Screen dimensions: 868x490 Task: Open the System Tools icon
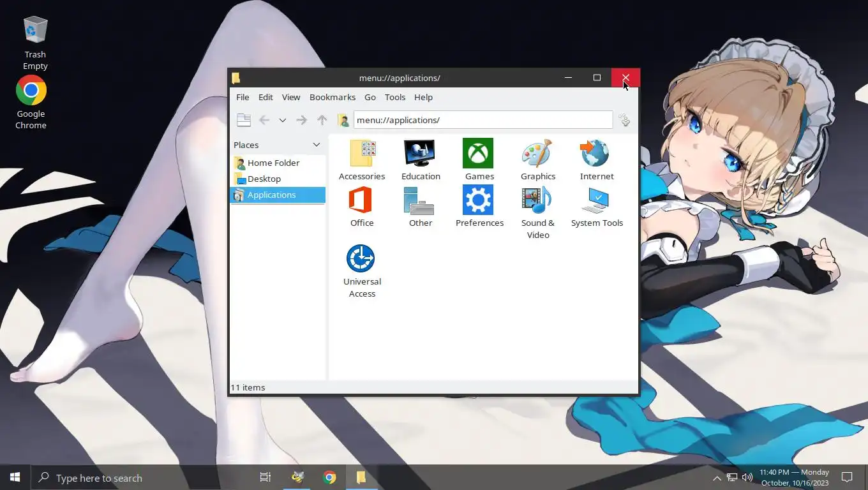596,200
